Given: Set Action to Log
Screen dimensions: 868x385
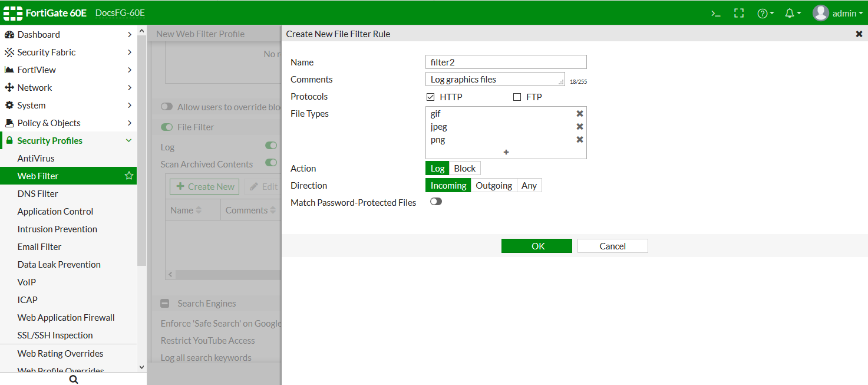Looking at the screenshot, I should 437,169.
